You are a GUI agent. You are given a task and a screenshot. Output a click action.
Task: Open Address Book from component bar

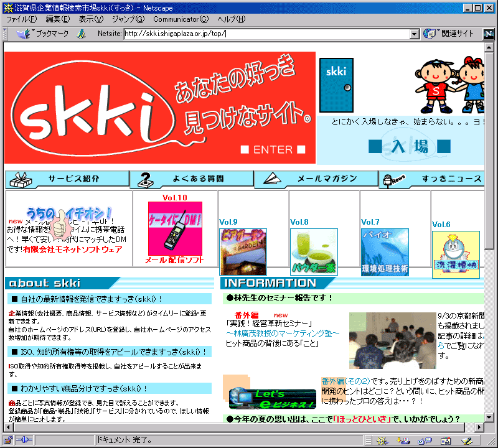[446, 441]
